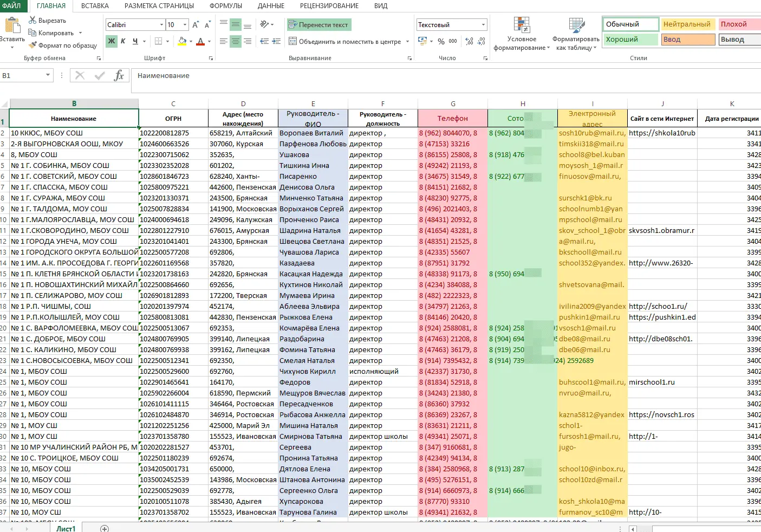Switch to the РАЗМЕТКА СТРАНИЦЫ tab
The image size is (761, 532).
coord(159,6)
